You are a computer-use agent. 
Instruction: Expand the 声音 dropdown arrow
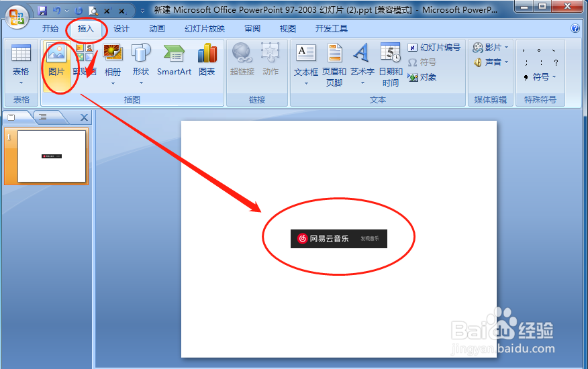pyautogui.click(x=507, y=62)
